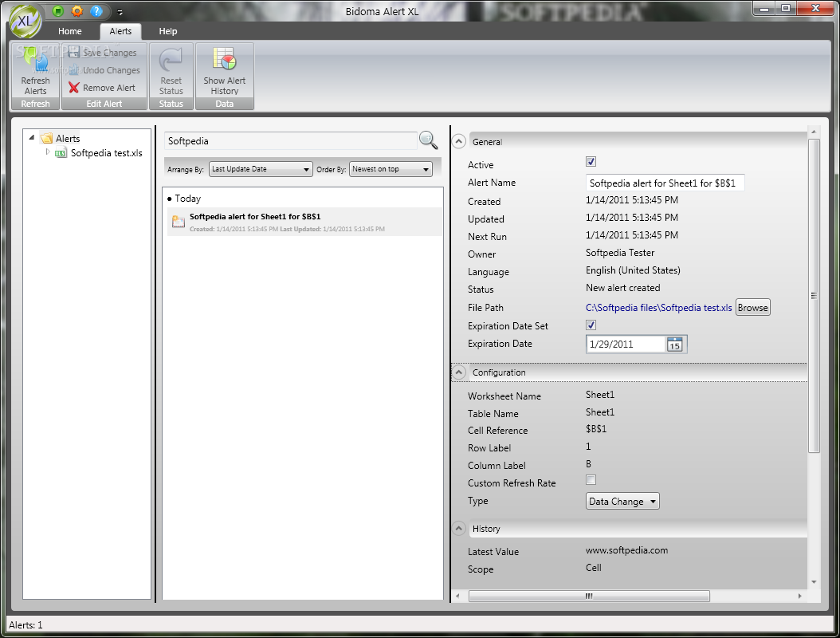The image size is (840, 638).
Task: Open the Help ribbon tab
Action: pos(167,31)
